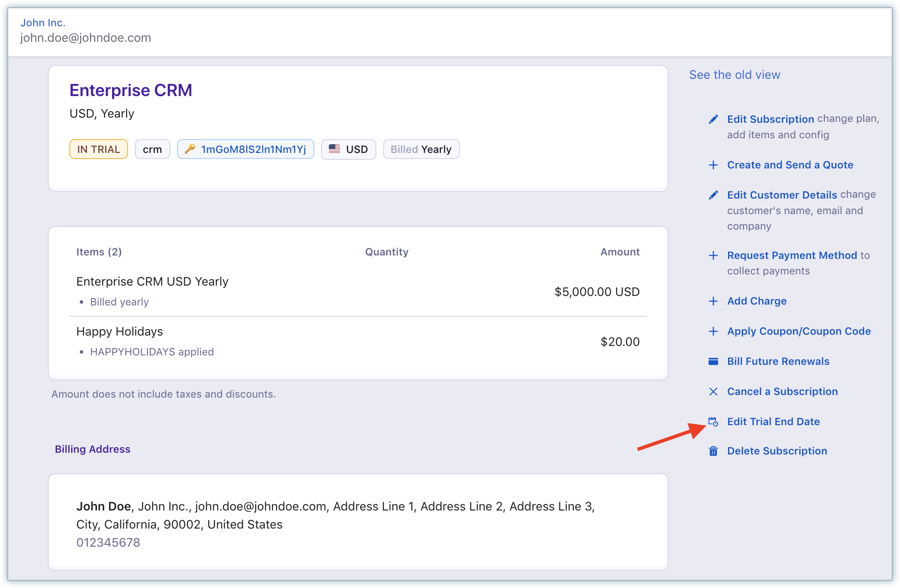The width and height of the screenshot is (900, 588).
Task: Click the $20.00 amount
Action: tap(620, 342)
